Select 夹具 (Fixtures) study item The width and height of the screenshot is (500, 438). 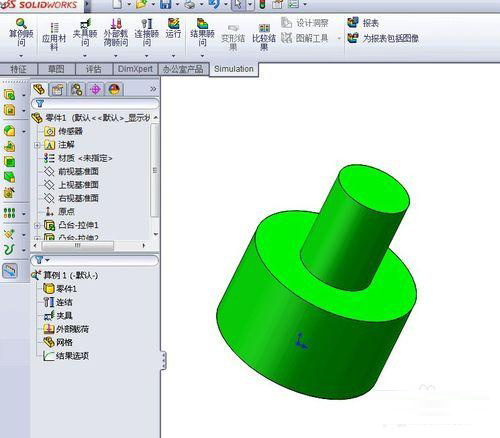(x=58, y=316)
